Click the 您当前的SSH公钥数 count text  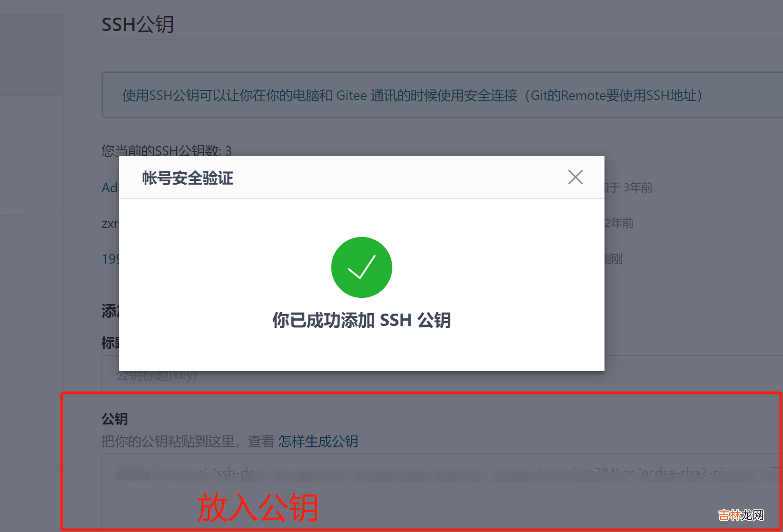[167, 150]
